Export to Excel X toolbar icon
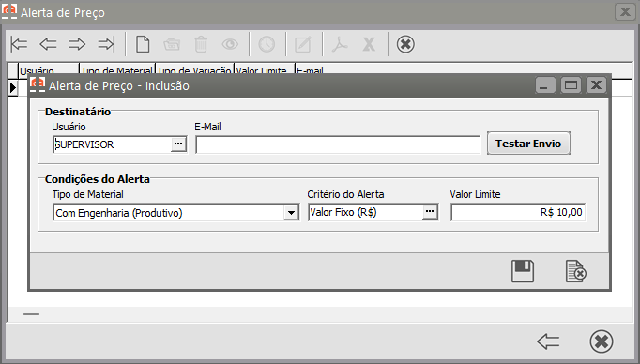This screenshot has width=640, height=364. click(369, 44)
